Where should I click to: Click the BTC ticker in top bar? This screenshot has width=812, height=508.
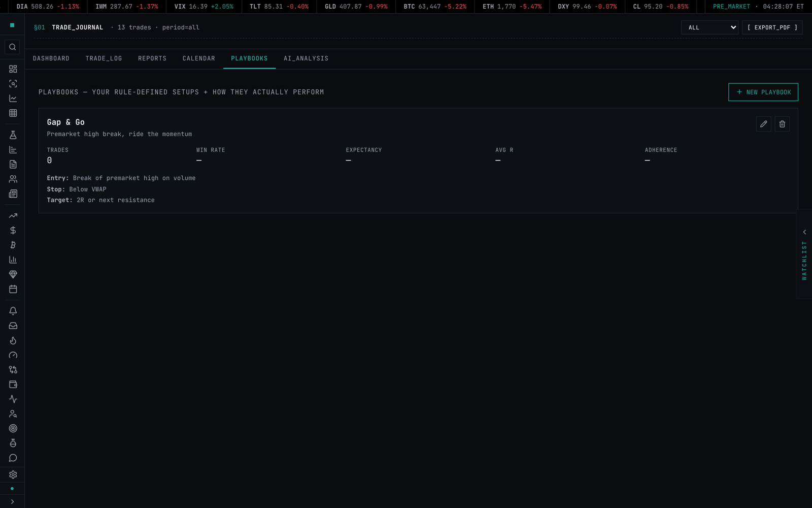point(435,7)
